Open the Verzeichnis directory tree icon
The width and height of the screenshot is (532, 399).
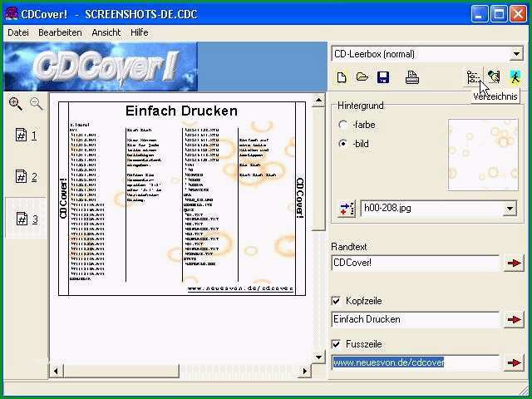(x=473, y=77)
